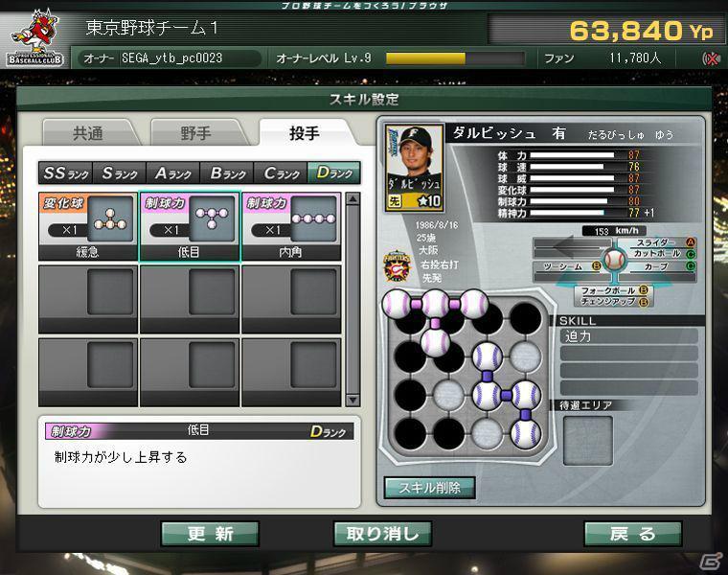728x575 pixels.
Task: Click the 更新 button
Action: click(211, 534)
